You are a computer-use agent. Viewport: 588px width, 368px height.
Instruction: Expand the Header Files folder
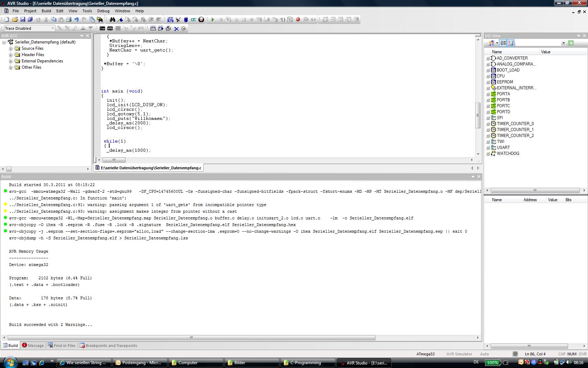[11, 55]
